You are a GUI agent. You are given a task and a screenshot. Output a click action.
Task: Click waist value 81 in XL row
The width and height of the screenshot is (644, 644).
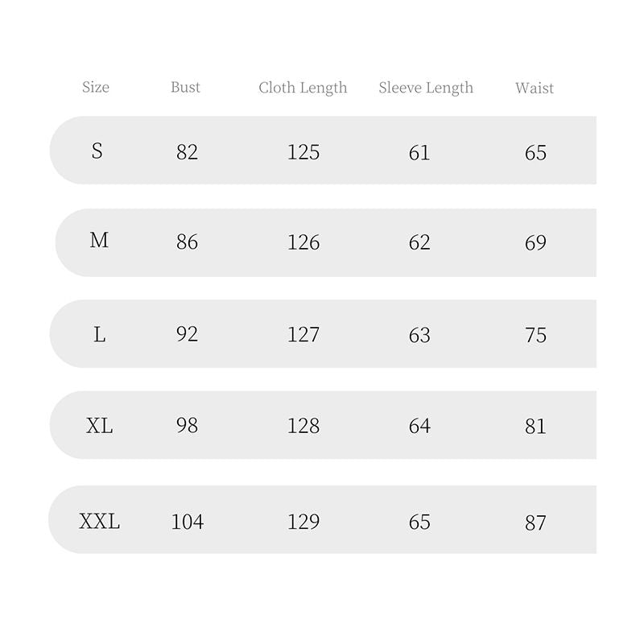(535, 427)
